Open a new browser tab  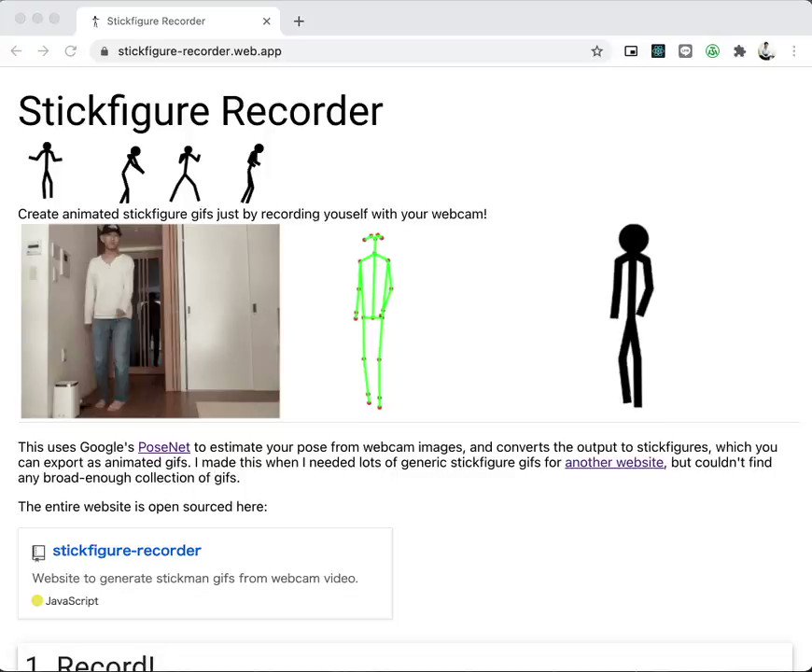coord(299,21)
